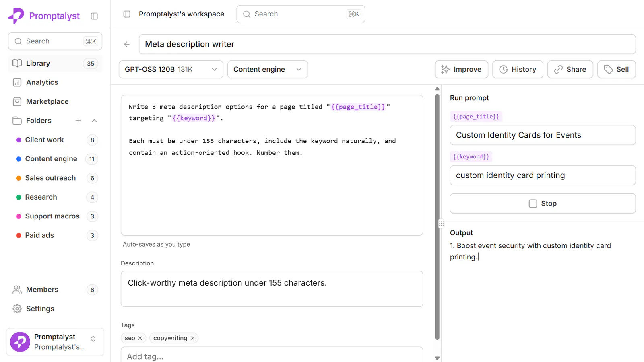Open Client work folder
This screenshot has width=644, height=362.
(55, 140)
